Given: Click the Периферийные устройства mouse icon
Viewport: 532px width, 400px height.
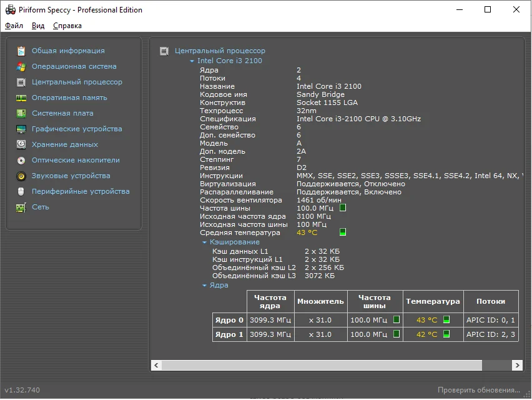Looking at the screenshot, I should point(21,191).
